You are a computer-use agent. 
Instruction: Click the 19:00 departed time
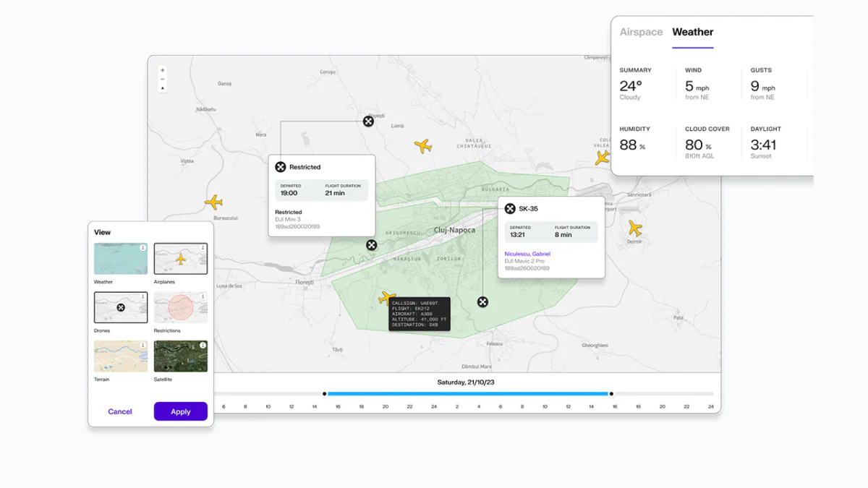(x=289, y=193)
